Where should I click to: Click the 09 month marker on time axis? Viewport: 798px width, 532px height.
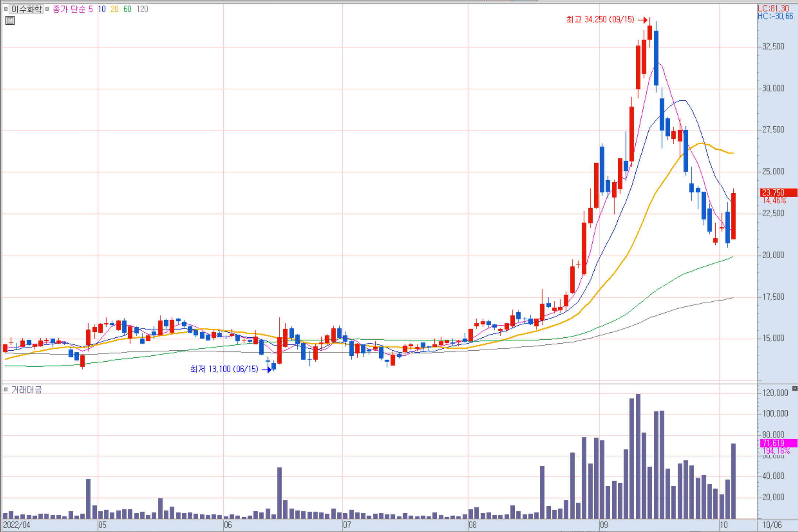point(603,525)
